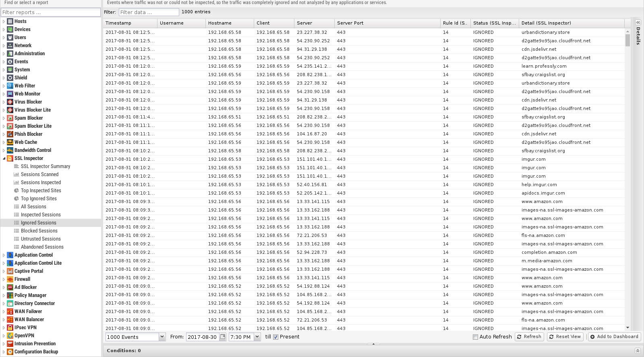The width and height of the screenshot is (644, 357).
Task: Expand the Details side panel
Action: (638, 23)
